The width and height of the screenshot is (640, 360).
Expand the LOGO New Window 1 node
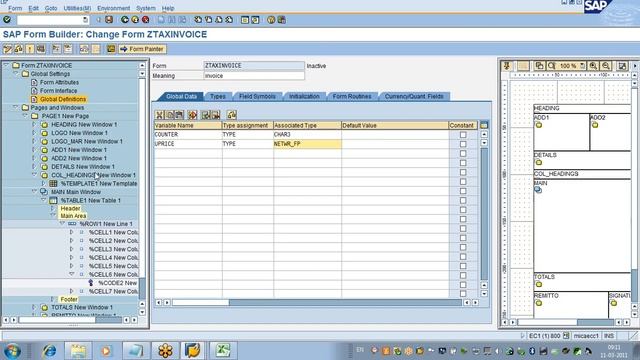click(34, 133)
